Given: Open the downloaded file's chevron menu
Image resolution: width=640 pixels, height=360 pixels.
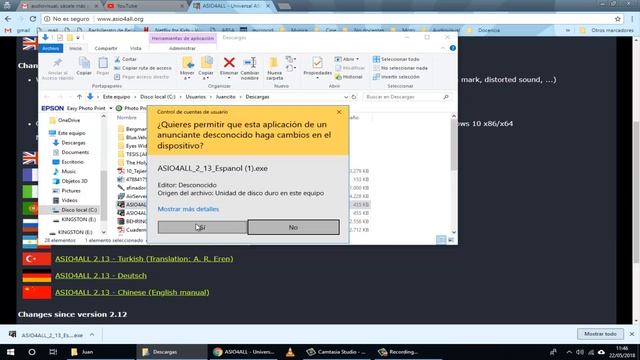Looking at the screenshot, I should tap(92, 335).
